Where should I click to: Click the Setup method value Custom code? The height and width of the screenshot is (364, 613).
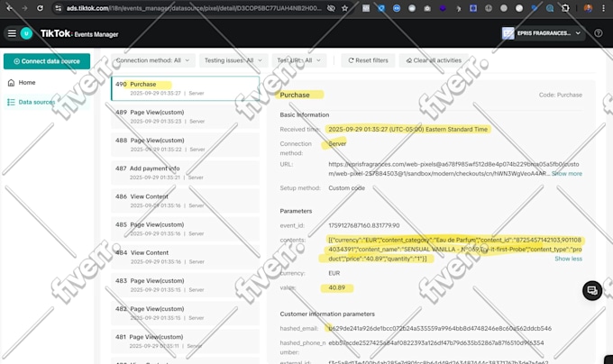(x=346, y=188)
